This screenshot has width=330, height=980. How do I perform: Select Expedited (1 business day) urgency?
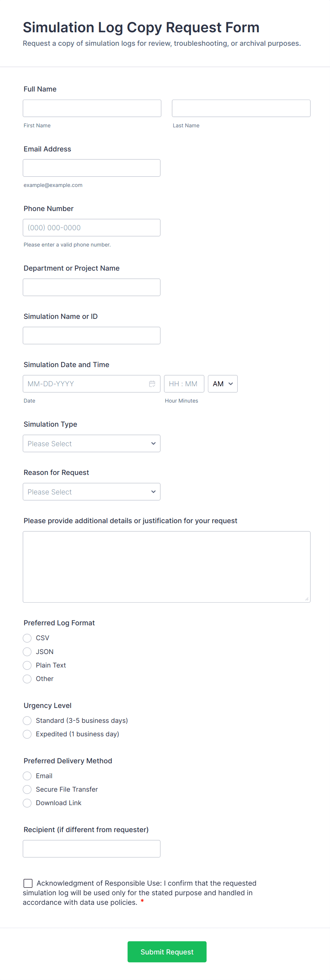tap(27, 734)
